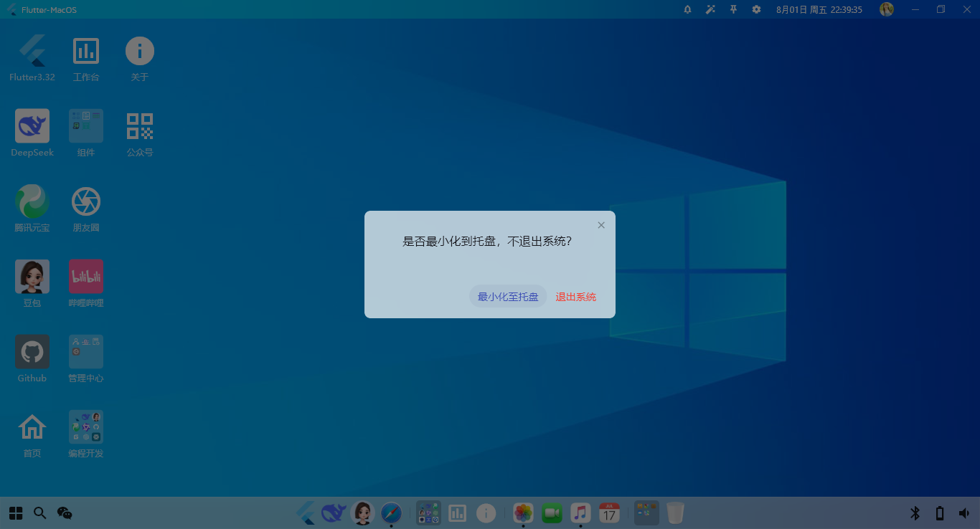Open notifications bell in top bar
Image resolution: width=980 pixels, height=529 pixels.
[687, 9]
